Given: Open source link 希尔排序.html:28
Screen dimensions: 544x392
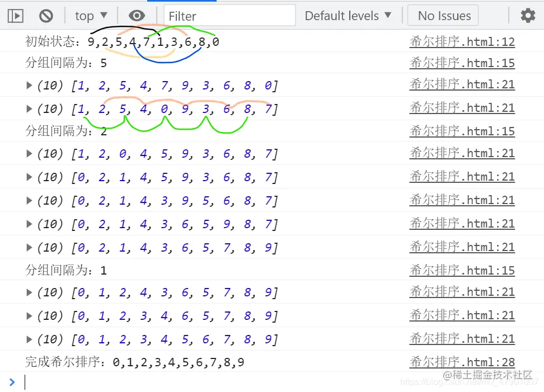Looking at the screenshot, I should (462, 362).
